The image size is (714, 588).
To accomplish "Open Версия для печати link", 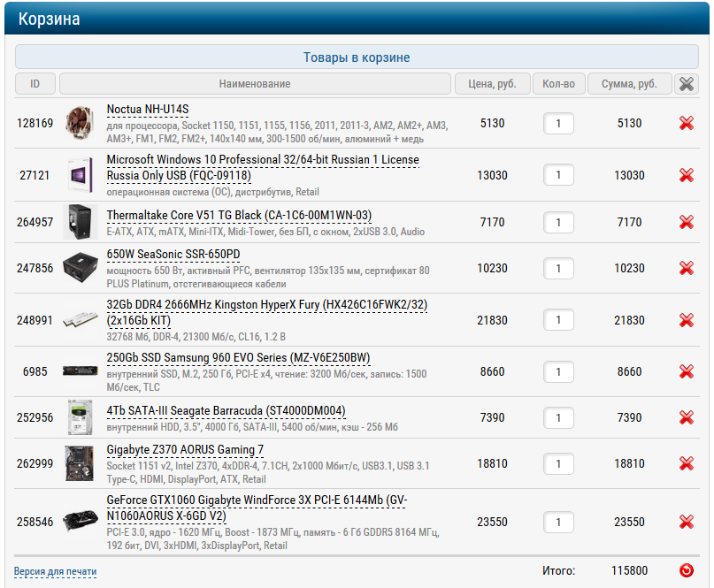I will (55, 571).
